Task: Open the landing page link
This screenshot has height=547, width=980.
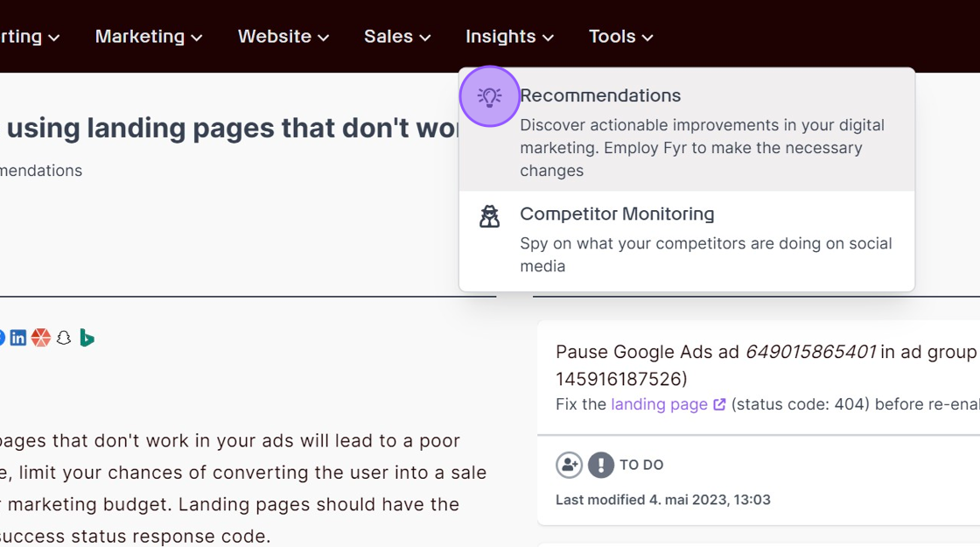Action: coord(660,404)
